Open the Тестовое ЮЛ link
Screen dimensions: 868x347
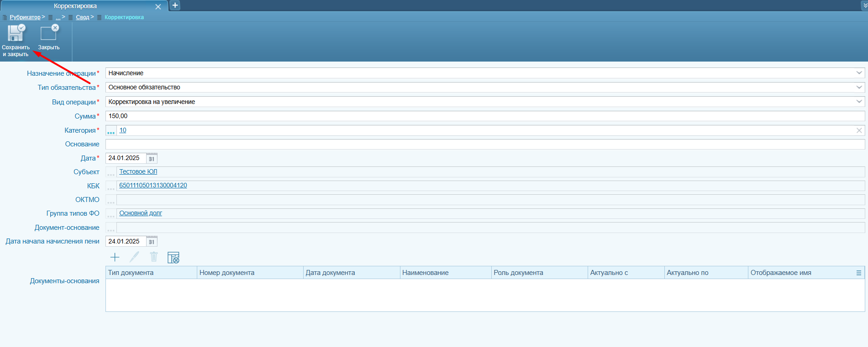pyautogui.click(x=138, y=171)
